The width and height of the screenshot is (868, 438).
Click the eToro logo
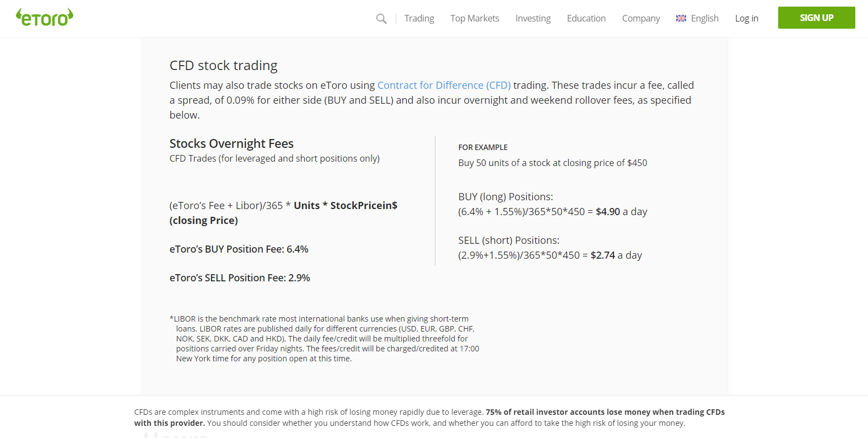[45, 18]
